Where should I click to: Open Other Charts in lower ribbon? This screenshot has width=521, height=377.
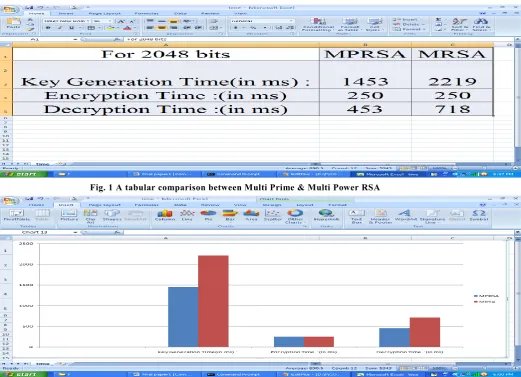pyautogui.click(x=295, y=216)
